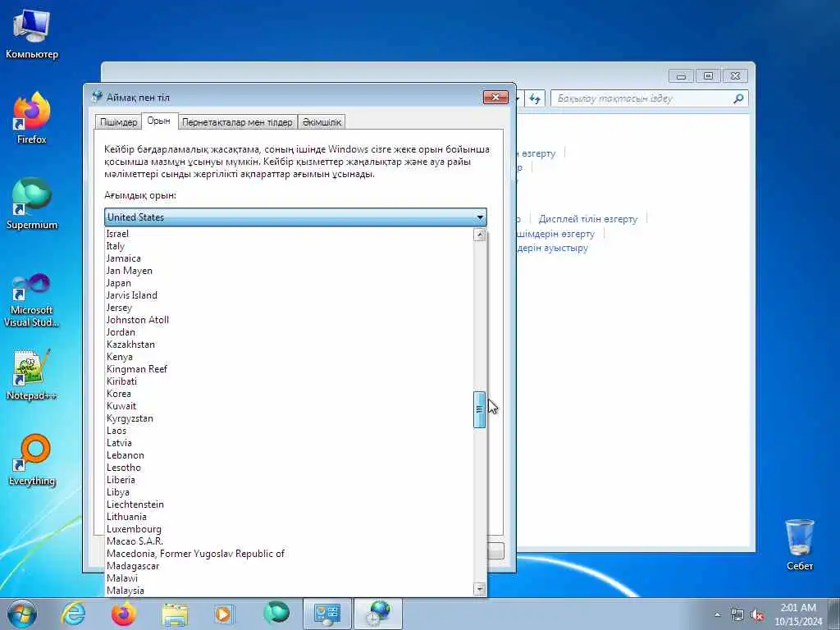This screenshot has height=630, width=840.
Task: Switch to the Пішімдер tab
Action: (x=118, y=122)
